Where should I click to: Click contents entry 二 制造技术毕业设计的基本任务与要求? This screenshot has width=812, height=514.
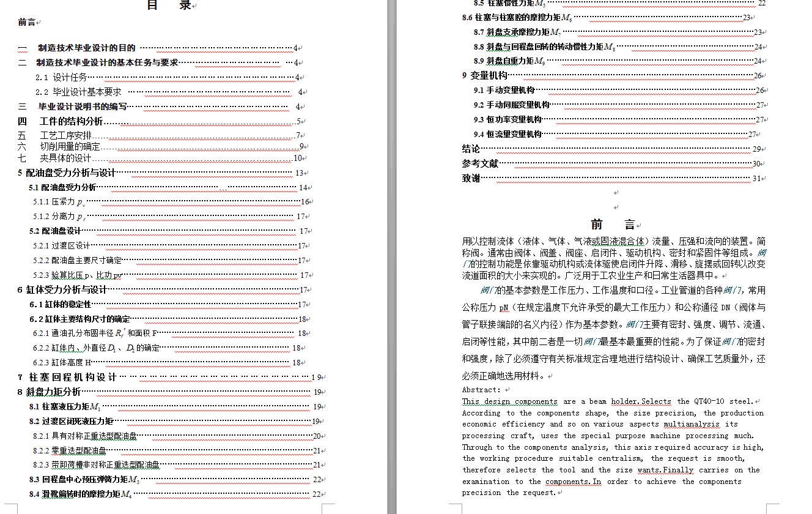[x=159, y=62]
